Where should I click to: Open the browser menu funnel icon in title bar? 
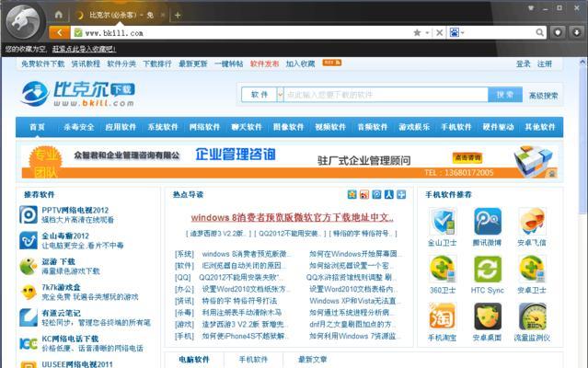(531, 8)
